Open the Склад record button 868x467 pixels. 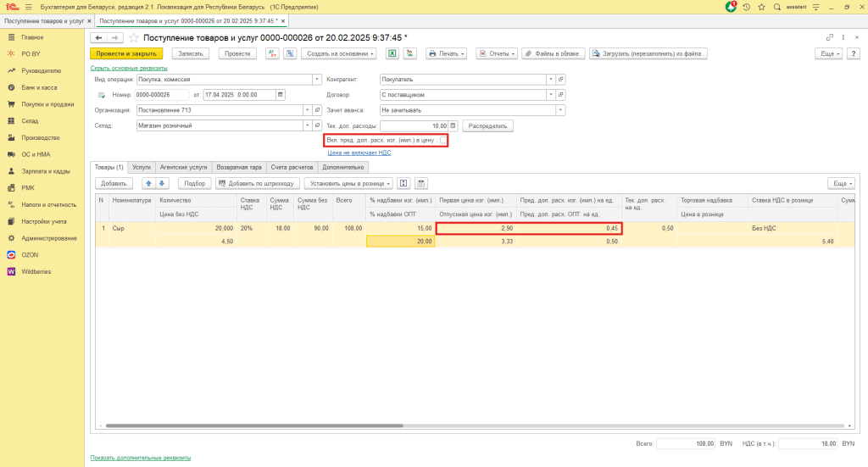tap(317, 125)
